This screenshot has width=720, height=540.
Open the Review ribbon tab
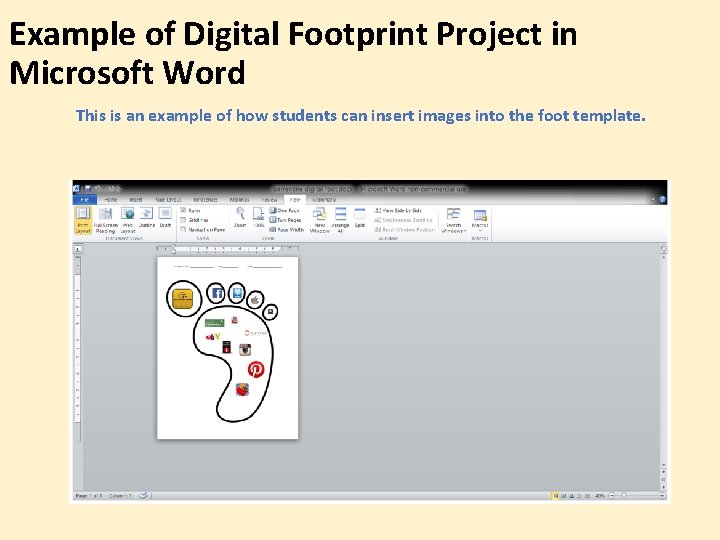pos(269,200)
